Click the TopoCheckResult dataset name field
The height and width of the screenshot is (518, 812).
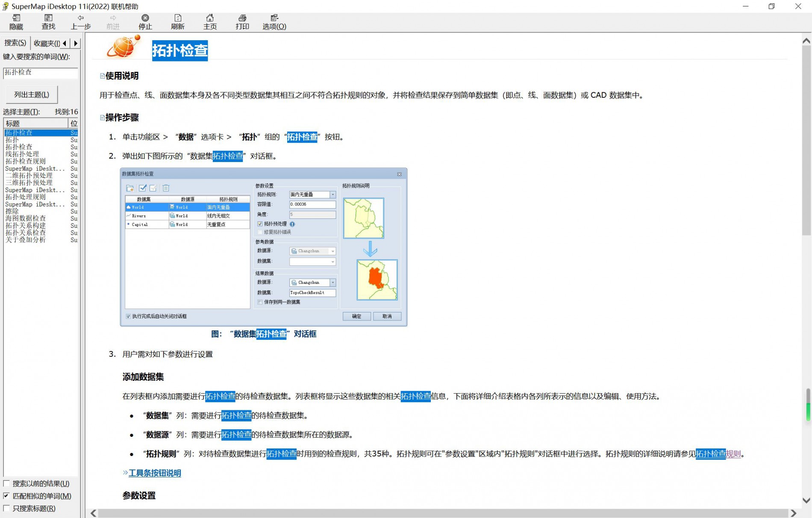coord(312,293)
